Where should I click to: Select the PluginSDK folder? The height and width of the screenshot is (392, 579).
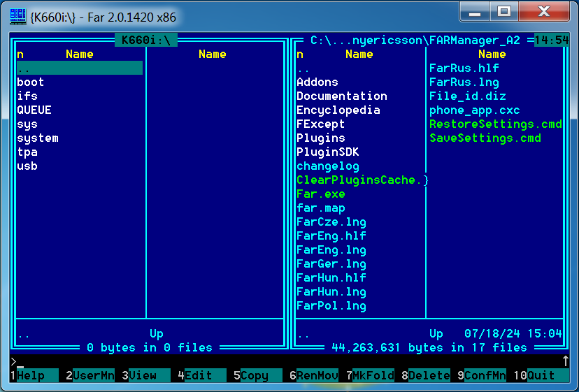tap(328, 152)
